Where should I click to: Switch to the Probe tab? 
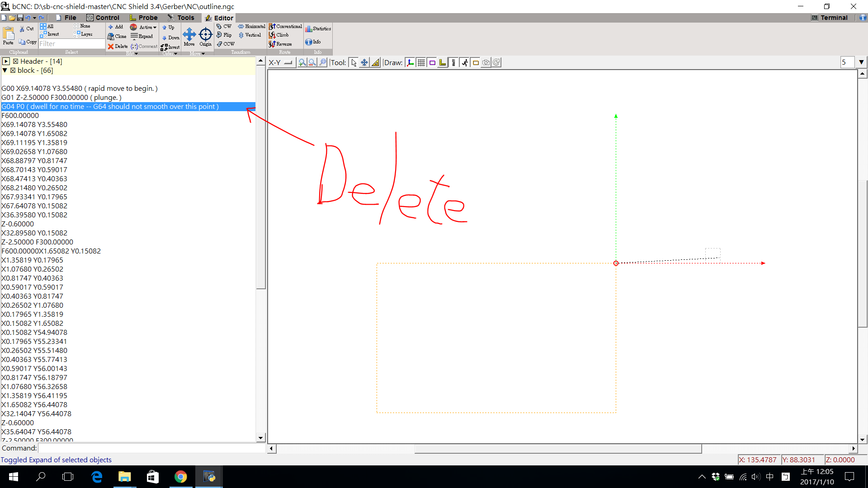(x=143, y=18)
